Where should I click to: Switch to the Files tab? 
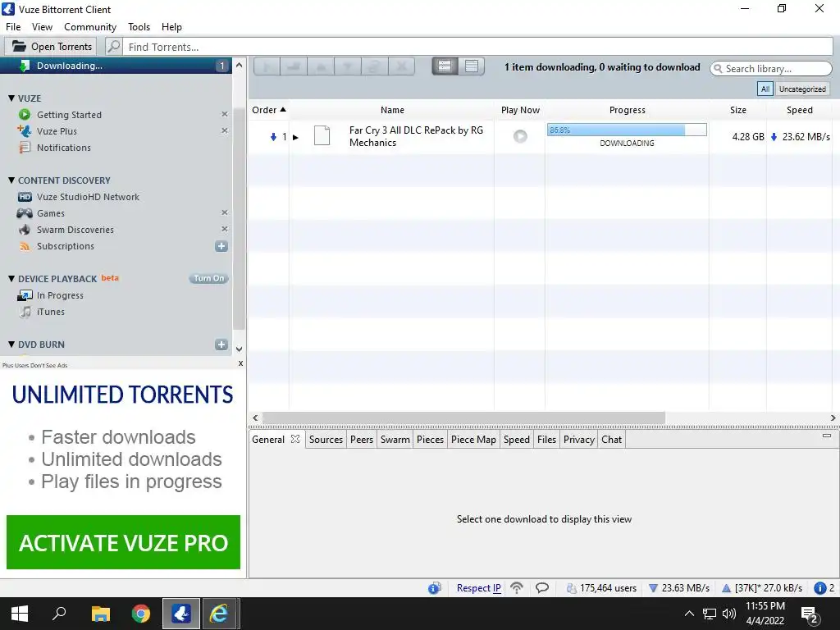[546, 440]
